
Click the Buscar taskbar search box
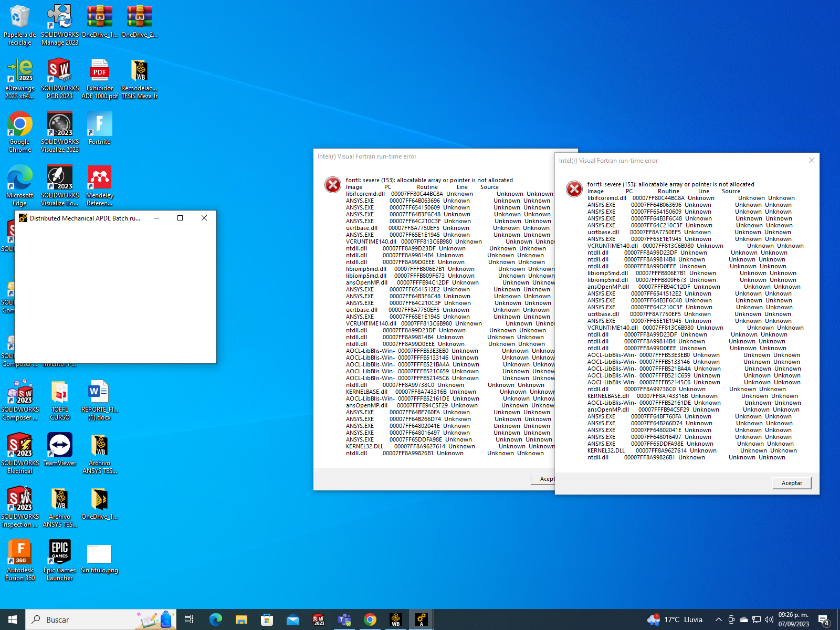[101, 619]
